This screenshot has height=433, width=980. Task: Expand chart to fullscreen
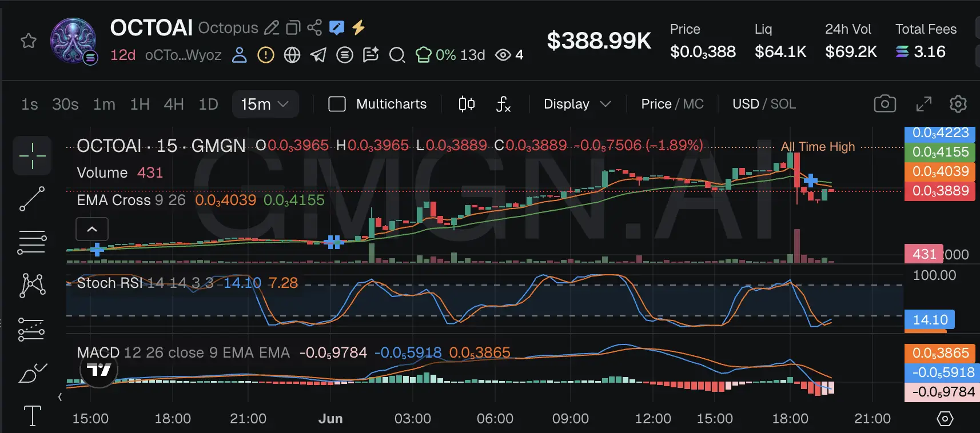[x=923, y=104]
